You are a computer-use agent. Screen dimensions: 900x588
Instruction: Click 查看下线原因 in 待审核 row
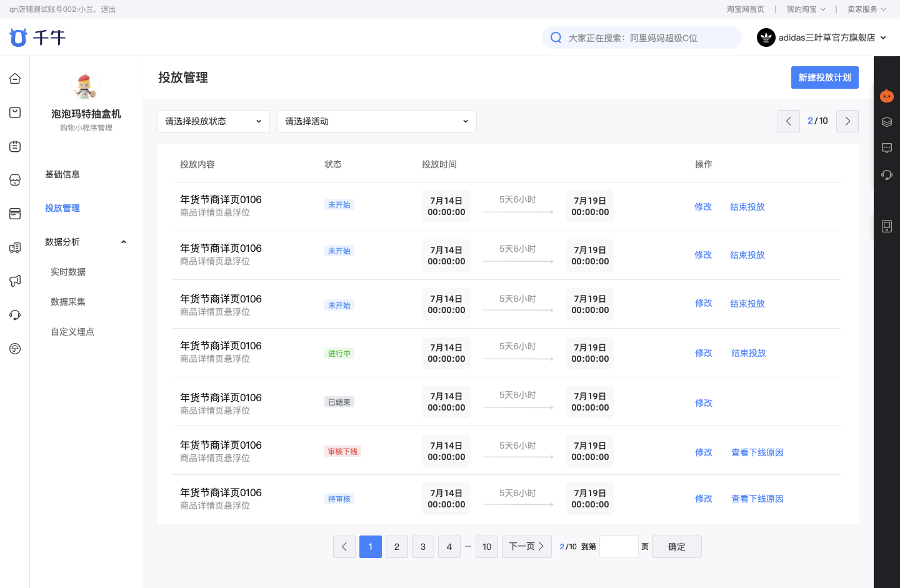coord(757,499)
